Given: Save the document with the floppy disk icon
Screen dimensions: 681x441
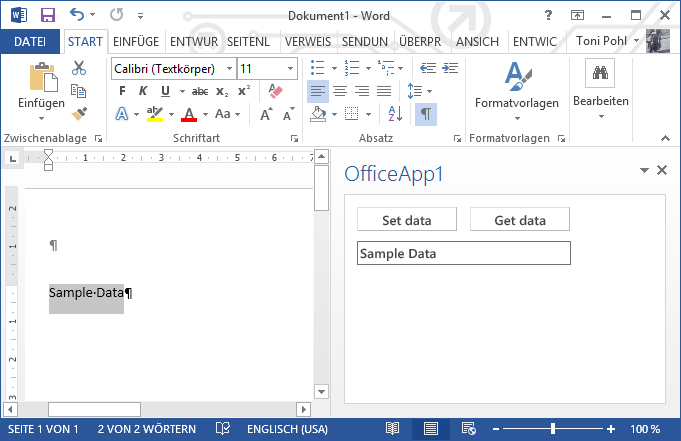Looking at the screenshot, I should pyautogui.click(x=47, y=16).
